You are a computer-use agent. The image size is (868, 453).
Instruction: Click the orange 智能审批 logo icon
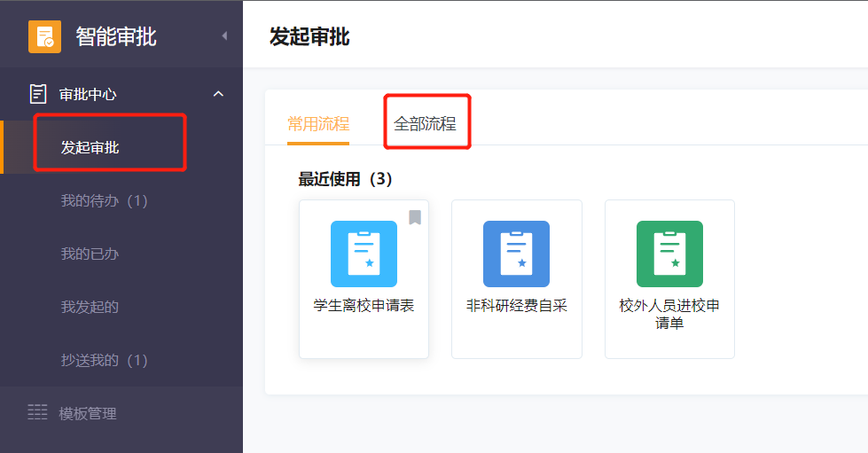(44, 36)
